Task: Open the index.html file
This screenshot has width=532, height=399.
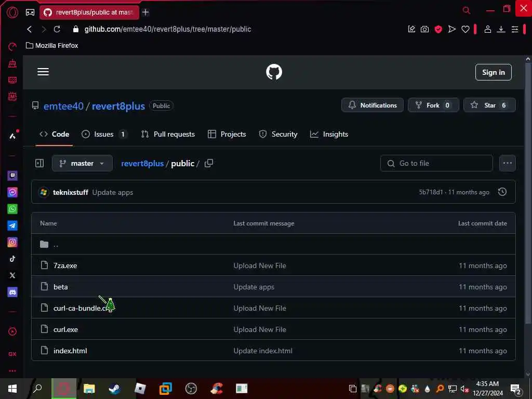Action: click(x=70, y=351)
